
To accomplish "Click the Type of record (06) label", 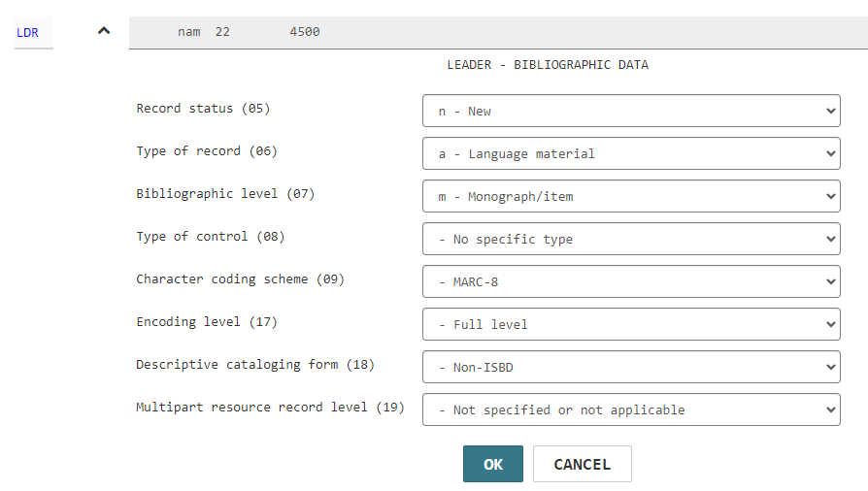I will 207,151.
